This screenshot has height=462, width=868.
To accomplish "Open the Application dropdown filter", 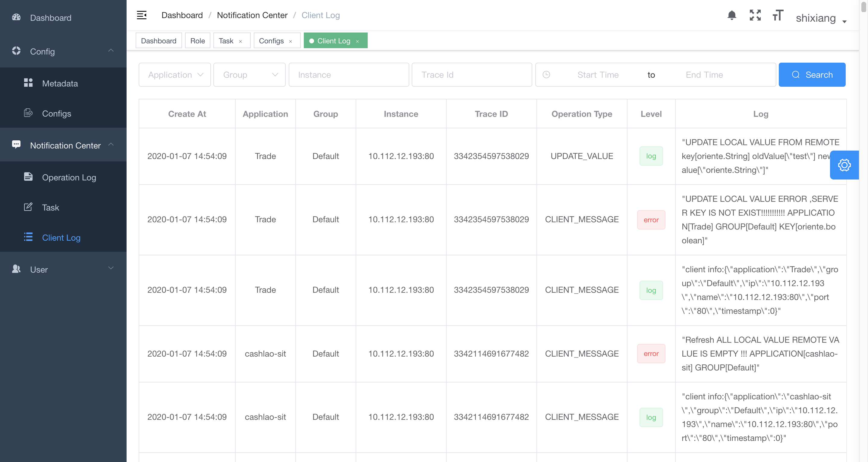I will tap(175, 75).
